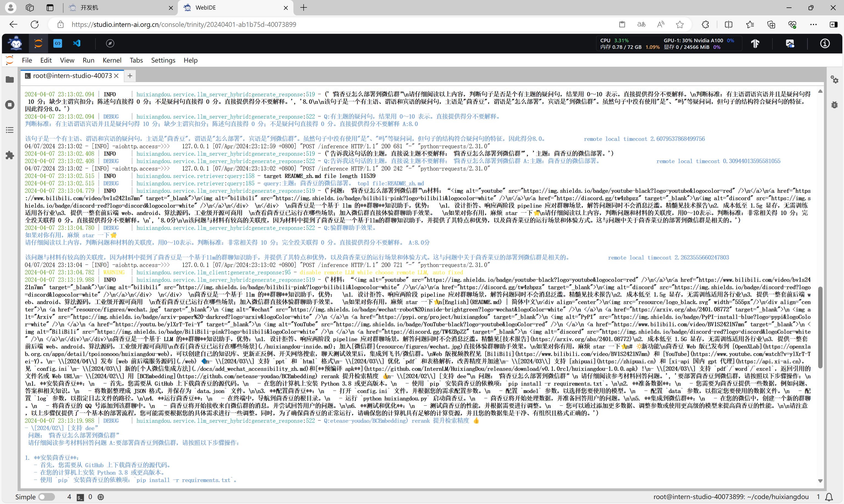Open the JupyterLab mode icon
844x504 pixels.
pyautogui.click(x=38, y=43)
